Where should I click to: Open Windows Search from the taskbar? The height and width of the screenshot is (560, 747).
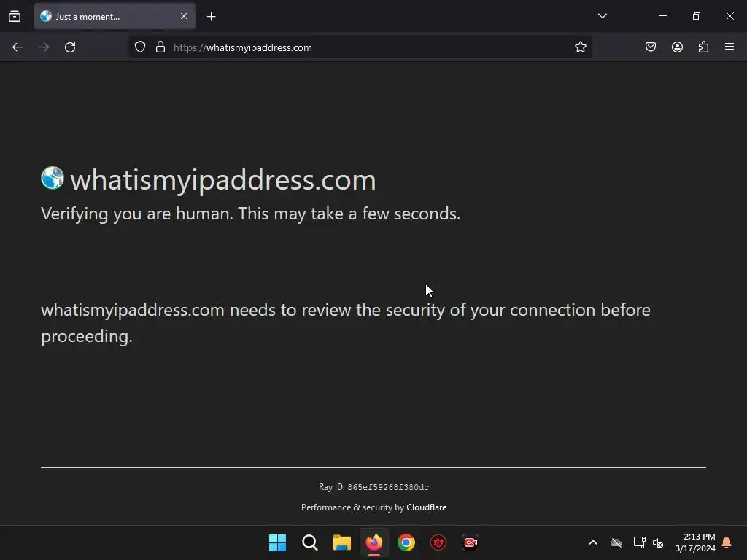click(309, 542)
